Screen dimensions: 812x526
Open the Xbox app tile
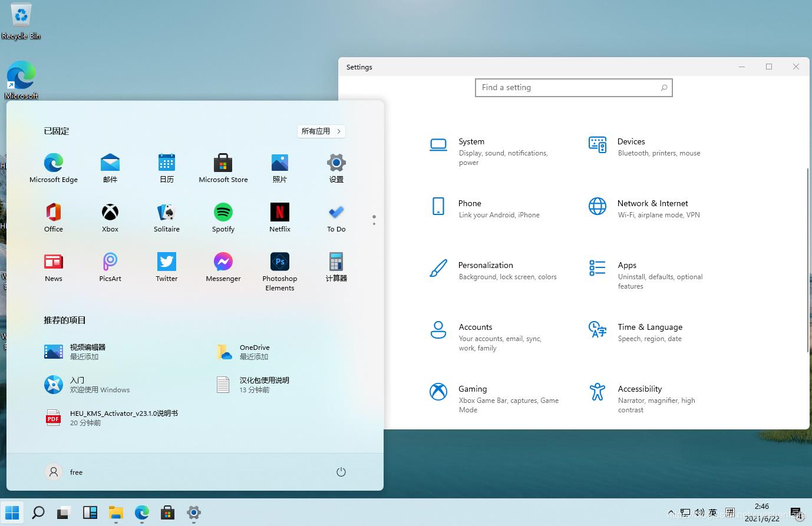click(x=110, y=217)
